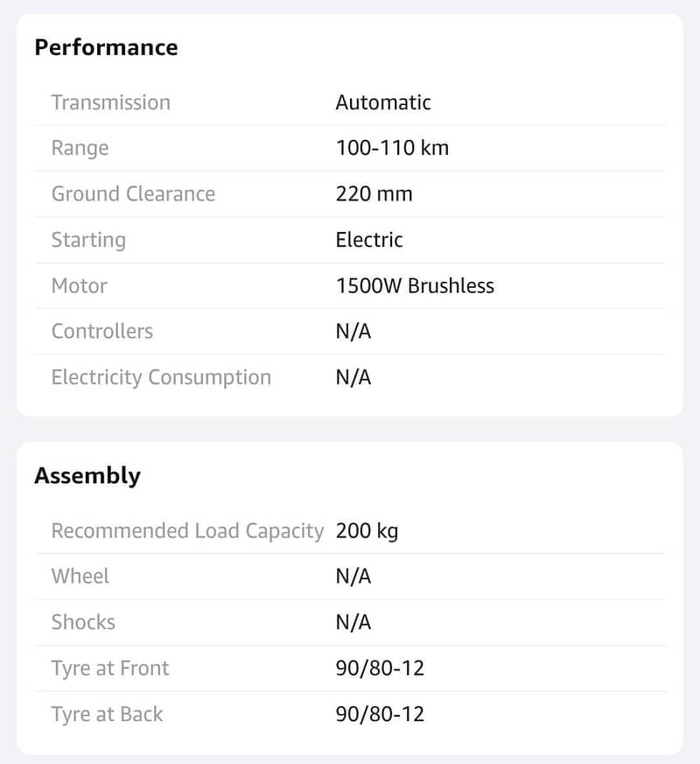This screenshot has height=764, width=700.
Task: Click the Electricity Consumption label
Action: pos(161,377)
